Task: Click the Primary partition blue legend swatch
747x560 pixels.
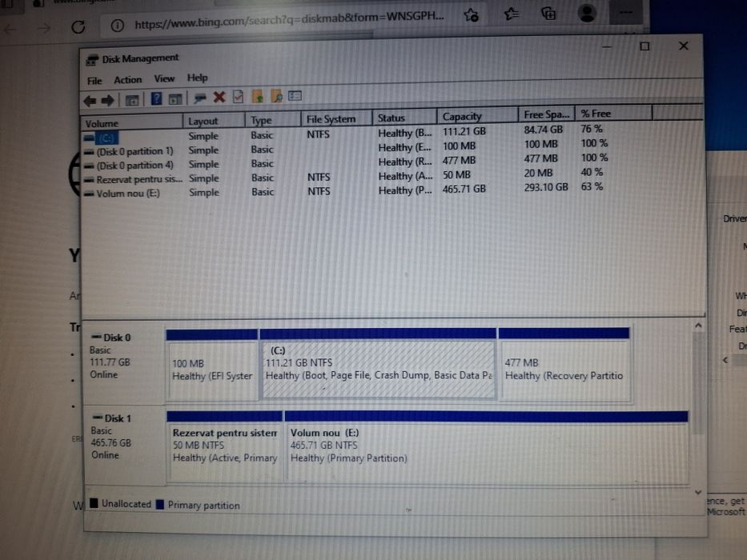Action: [x=160, y=504]
